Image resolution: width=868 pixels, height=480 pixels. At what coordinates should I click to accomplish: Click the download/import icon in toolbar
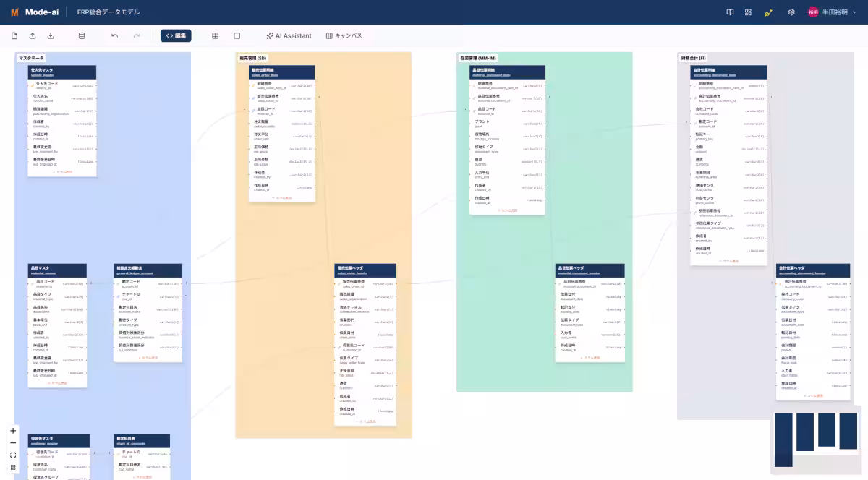click(51, 35)
